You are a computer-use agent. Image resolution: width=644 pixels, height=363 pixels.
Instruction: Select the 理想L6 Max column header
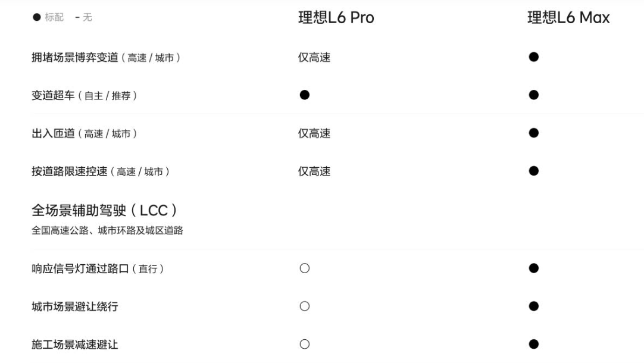568,18
